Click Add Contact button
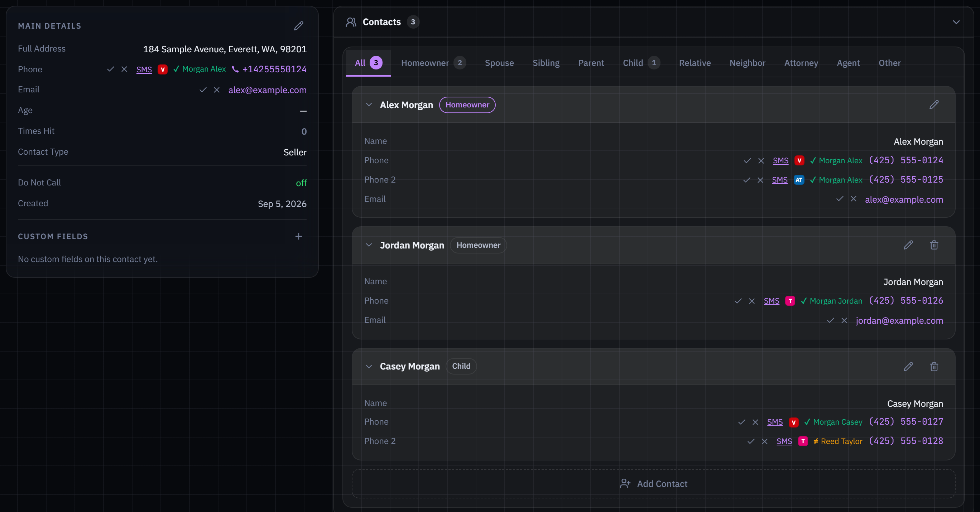Image resolution: width=980 pixels, height=512 pixels. (x=654, y=483)
